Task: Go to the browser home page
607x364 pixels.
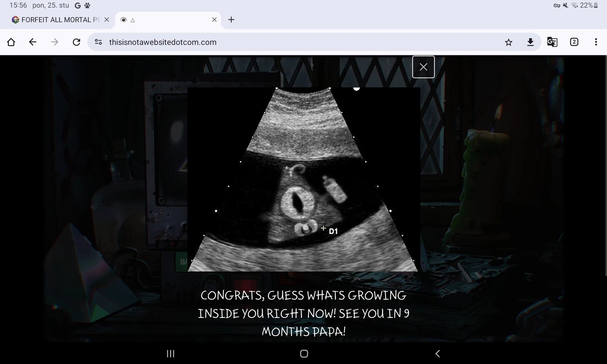Action: pyautogui.click(x=11, y=42)
